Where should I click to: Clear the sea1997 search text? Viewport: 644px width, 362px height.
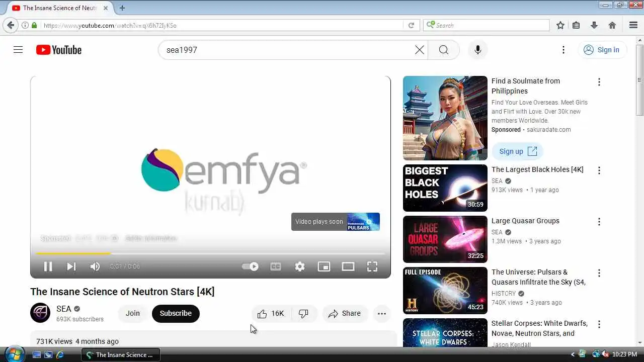pyautogui.click(x=420, y=50)
